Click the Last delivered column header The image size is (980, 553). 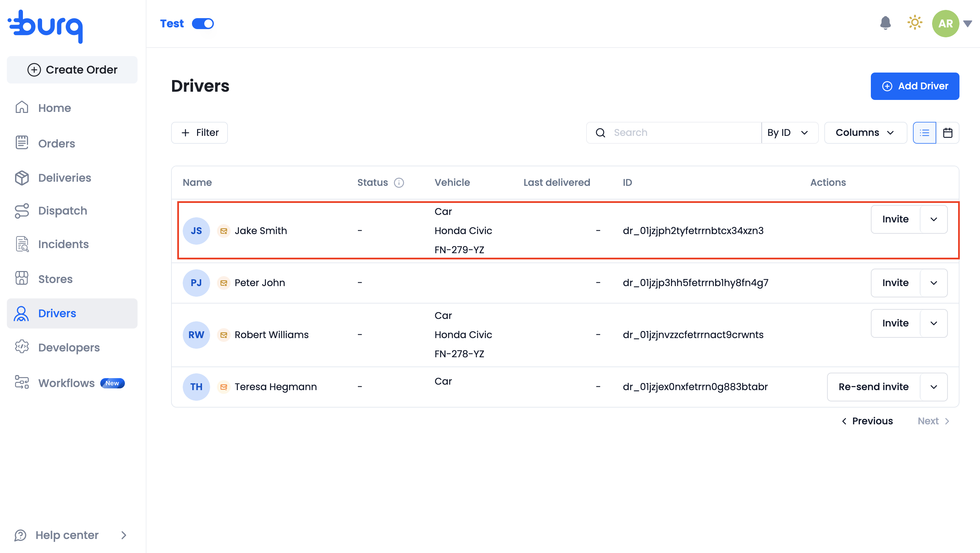tap(557, 182)
